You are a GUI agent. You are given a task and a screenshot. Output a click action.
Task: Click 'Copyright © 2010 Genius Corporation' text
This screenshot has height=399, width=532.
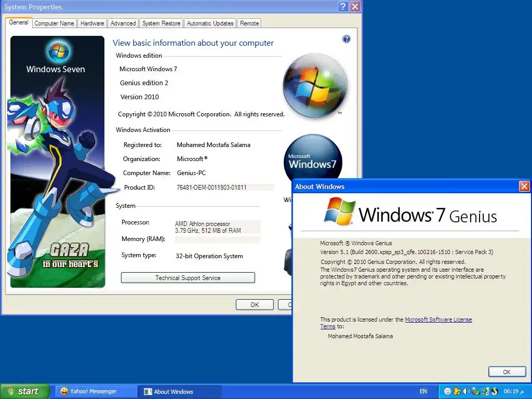click(x=393, y=262)
